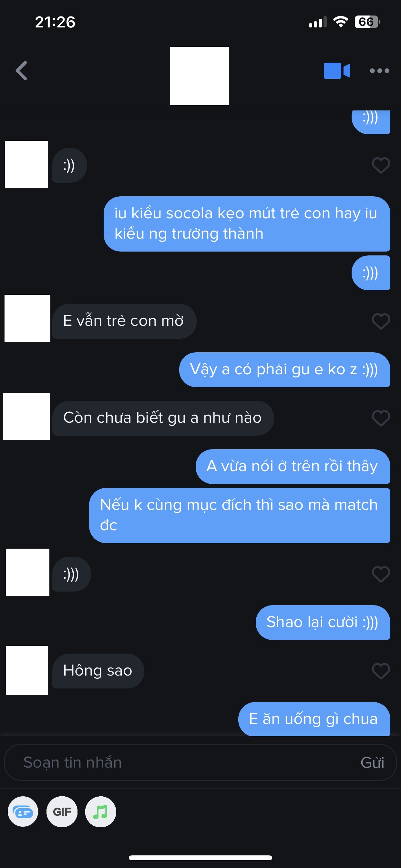Open the three-dot options menu
Image resolution: width=401 pixels, height=868 pixels.
379,71
